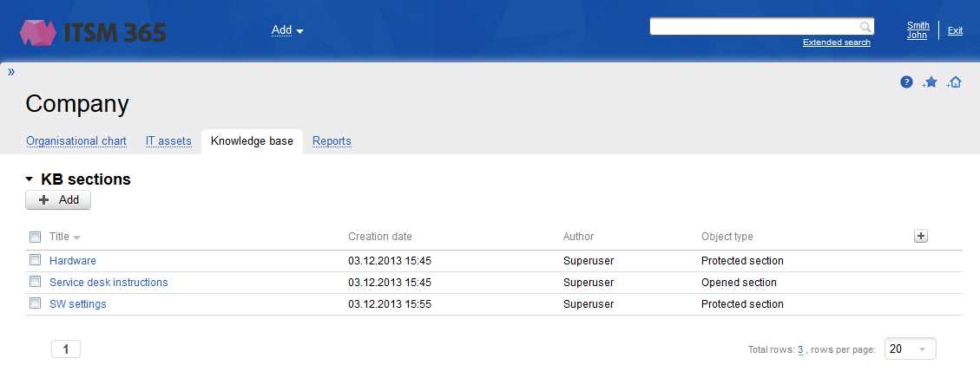Screen dimensions: 980x378
Task: Check the Hardware row checkbox
Action: tap(35, 260)
